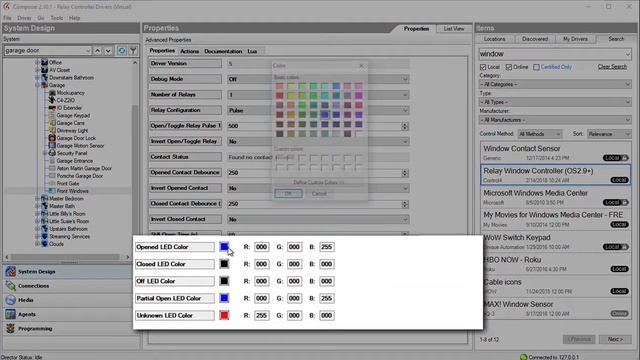The width and height of the screenshot is (640, 360).
Task: Click Define Custom Colors button
Action: click(x=319, y=182)
